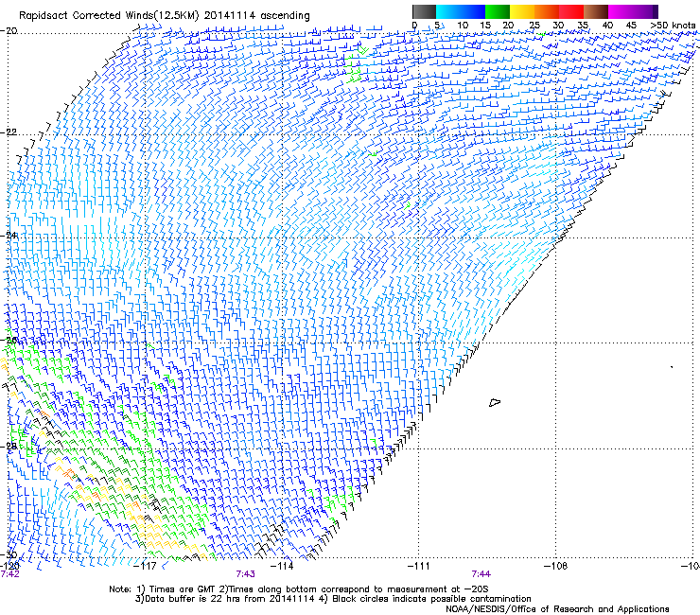Click the -108 longitude axis label

click(x=555, y=566)
